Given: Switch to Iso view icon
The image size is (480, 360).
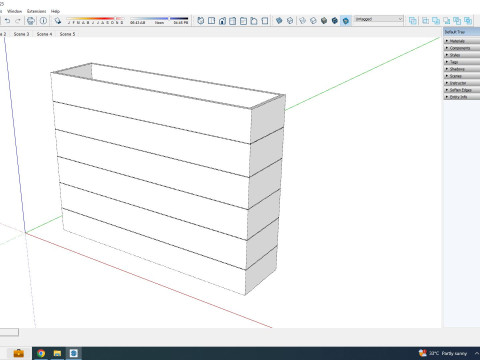Looking at the screenshot, I should click(201, 21).
